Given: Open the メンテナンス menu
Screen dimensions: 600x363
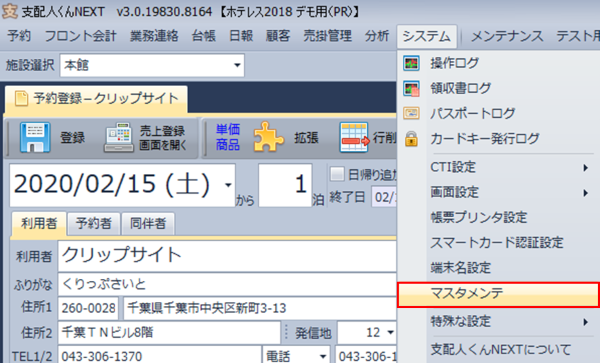Looking at the screenshot, I should point(507,36).
